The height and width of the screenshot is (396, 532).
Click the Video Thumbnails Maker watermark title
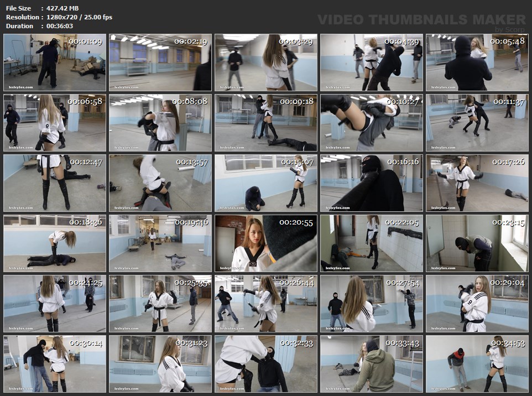point(421,19)
